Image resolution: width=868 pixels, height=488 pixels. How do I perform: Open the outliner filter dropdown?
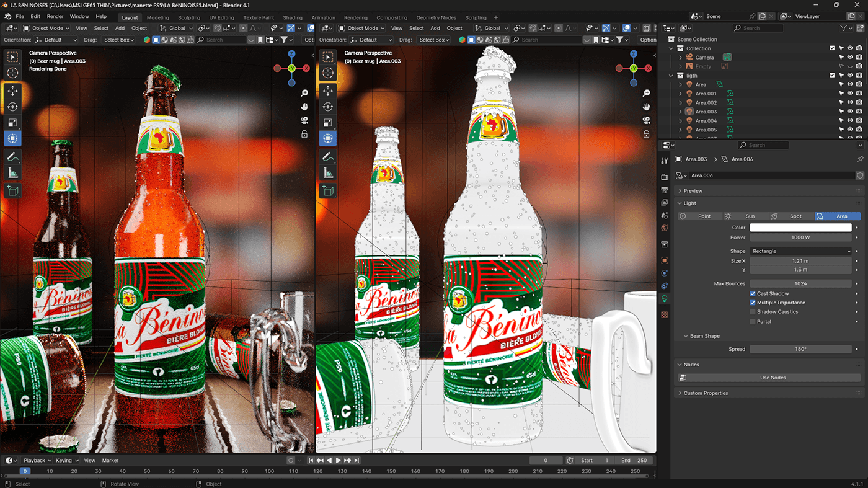click(x=846, y=28)
